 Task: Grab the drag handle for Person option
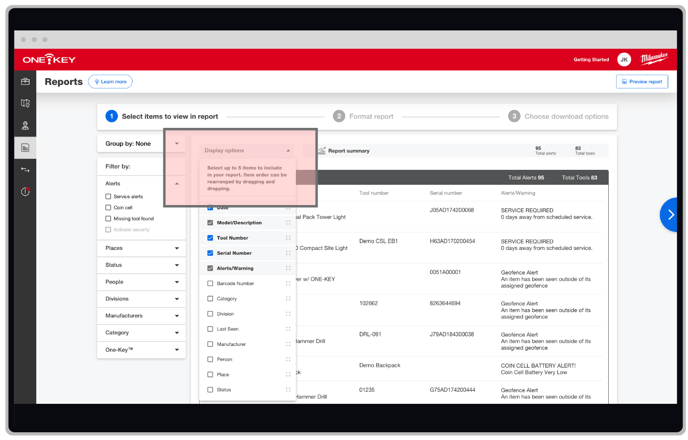288,359
